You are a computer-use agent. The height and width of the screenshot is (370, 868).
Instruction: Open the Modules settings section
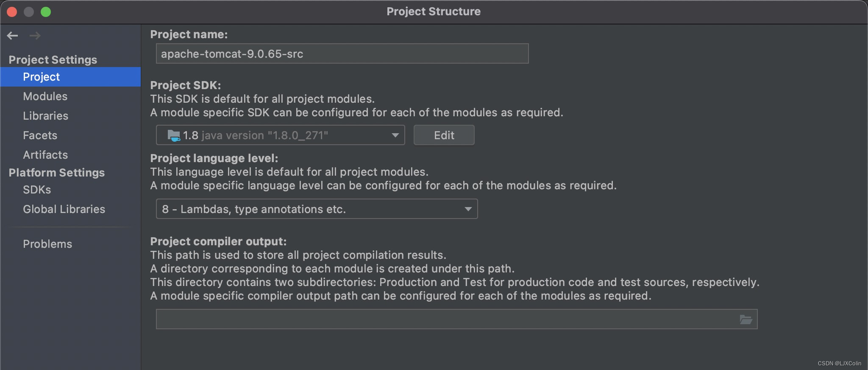click(x=45, y=96)
